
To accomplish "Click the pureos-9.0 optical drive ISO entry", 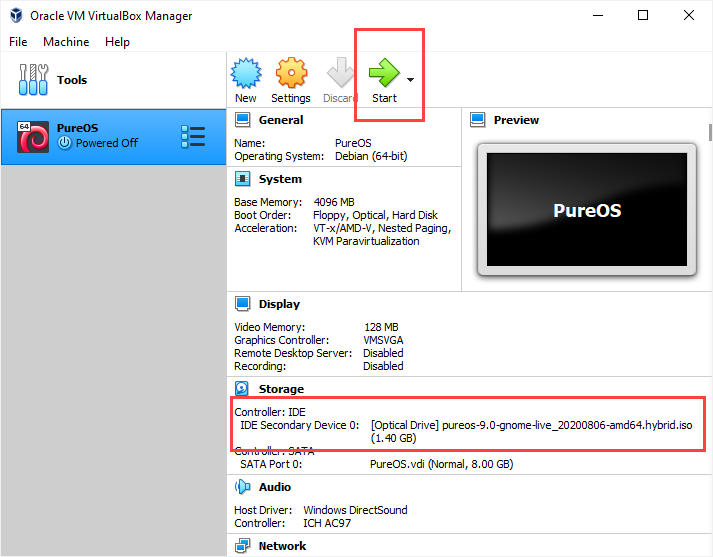I will coord(532,432).
